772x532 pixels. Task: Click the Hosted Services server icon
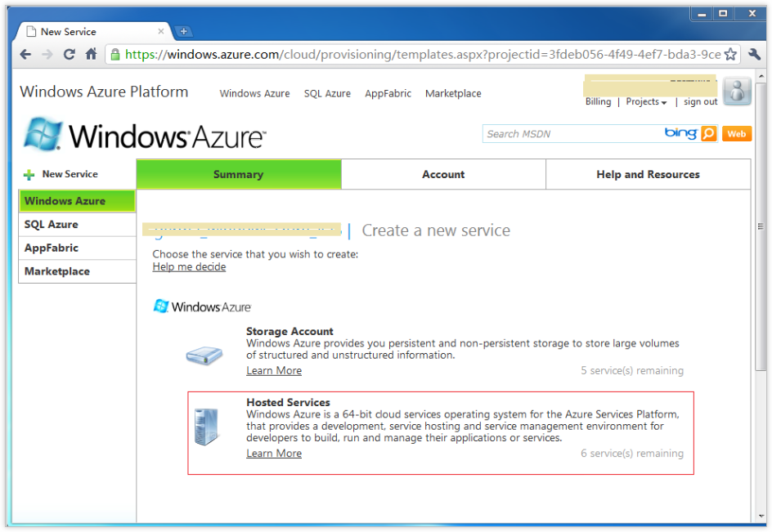pyautogui.click(x=206, y=427)
